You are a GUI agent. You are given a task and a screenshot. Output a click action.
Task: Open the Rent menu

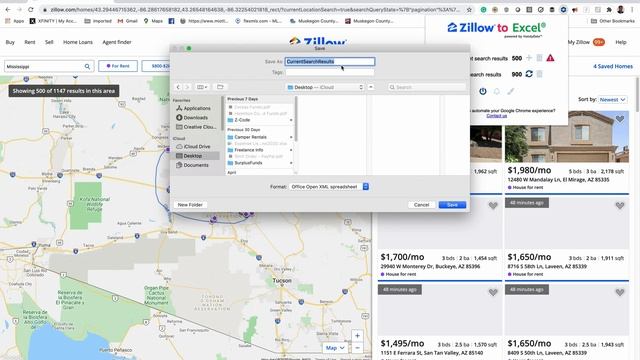pos(30,42)
